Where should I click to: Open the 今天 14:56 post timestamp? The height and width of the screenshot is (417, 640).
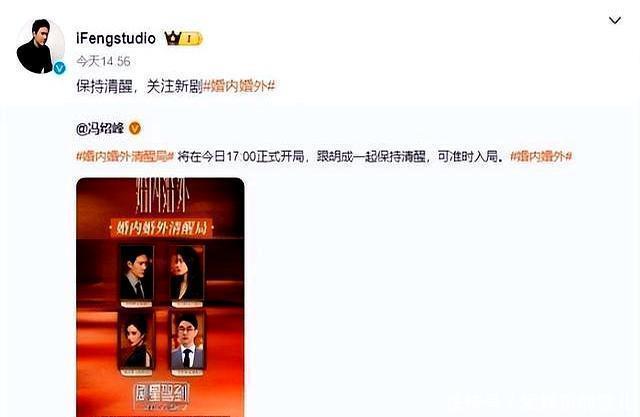[x=103, y=62]
